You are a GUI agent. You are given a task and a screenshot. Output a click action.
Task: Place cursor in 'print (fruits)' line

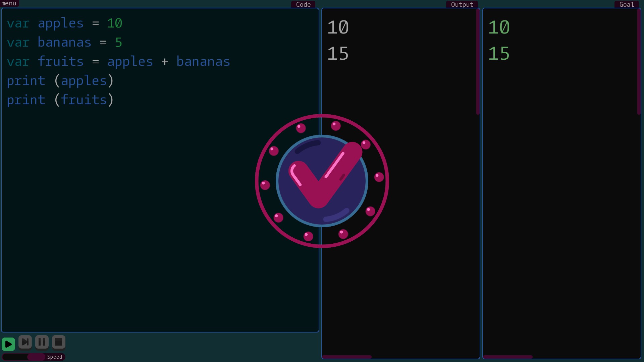coord(60,100)
